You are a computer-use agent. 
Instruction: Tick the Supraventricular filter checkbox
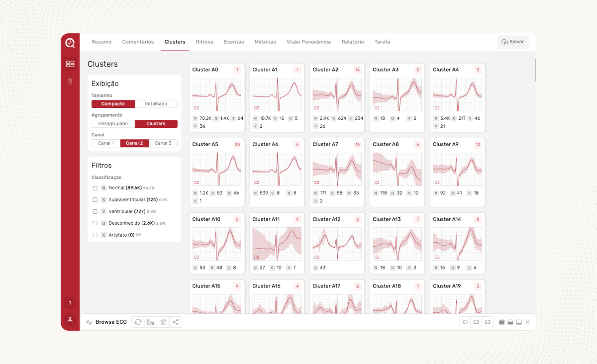(x=95, y=200)
